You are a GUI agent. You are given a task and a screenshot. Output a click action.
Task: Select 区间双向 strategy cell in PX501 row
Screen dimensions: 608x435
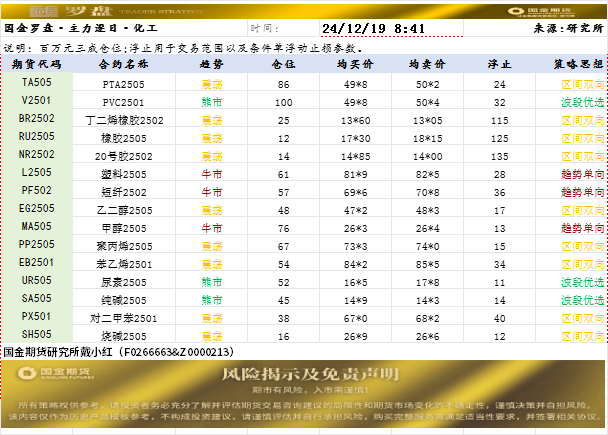571,318
